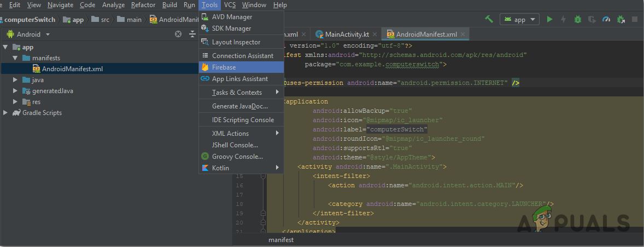Collapse the manifests folder
This screenshot has width=644, height=247.
click(x=15, y=58)
